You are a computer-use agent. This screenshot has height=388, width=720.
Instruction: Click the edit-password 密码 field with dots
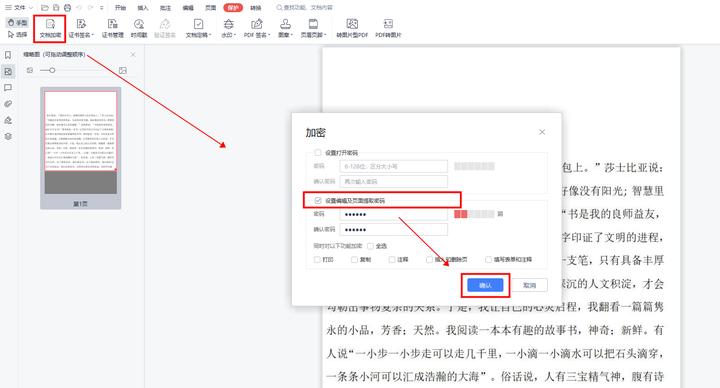(x=394, y=214)
